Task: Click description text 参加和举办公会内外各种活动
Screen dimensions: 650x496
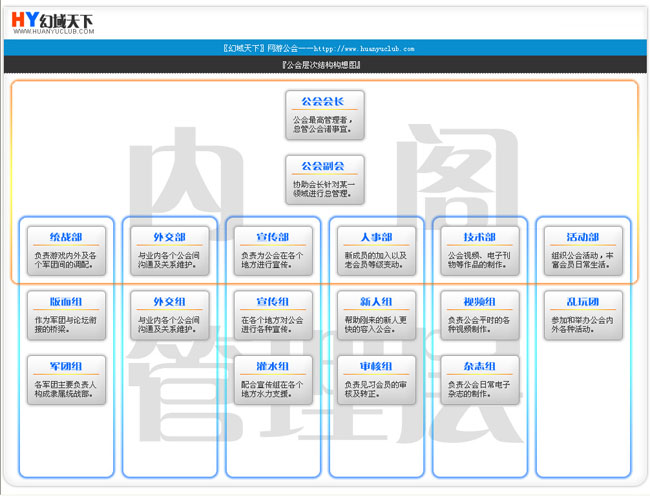Action: pyautogui.click(x=582, y=325)
